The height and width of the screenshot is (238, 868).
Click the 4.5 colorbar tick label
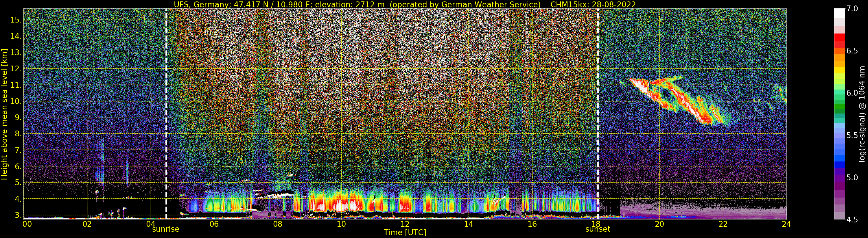coord(852,220)
